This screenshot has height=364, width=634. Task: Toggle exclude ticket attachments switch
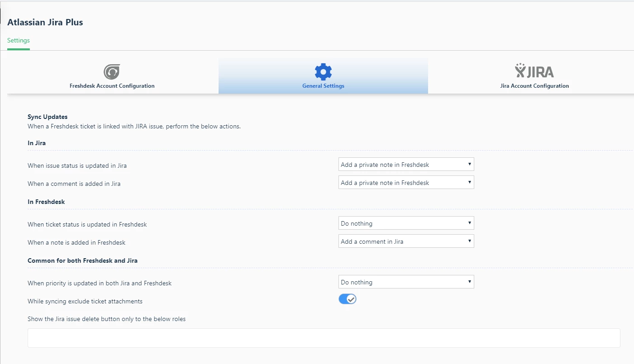point(348,299)
